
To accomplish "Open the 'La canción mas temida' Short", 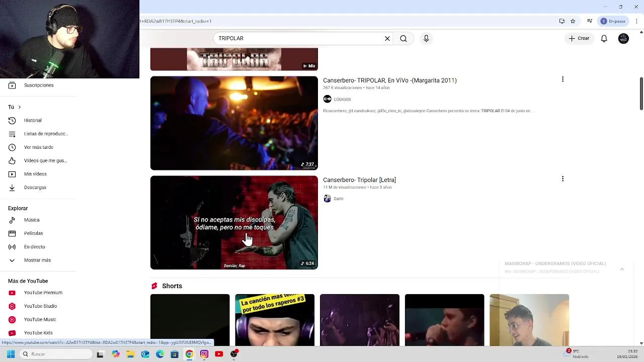I will (x=275, y=320).
